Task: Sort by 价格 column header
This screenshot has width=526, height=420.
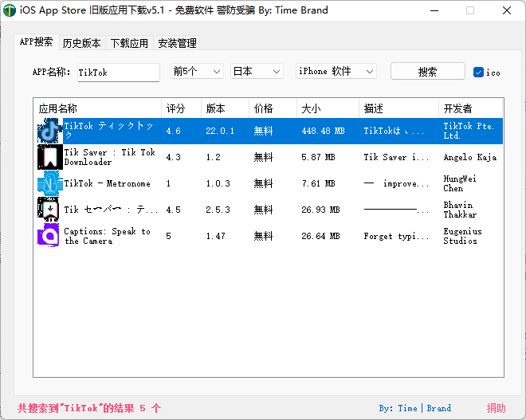Action: pos(273,108)
